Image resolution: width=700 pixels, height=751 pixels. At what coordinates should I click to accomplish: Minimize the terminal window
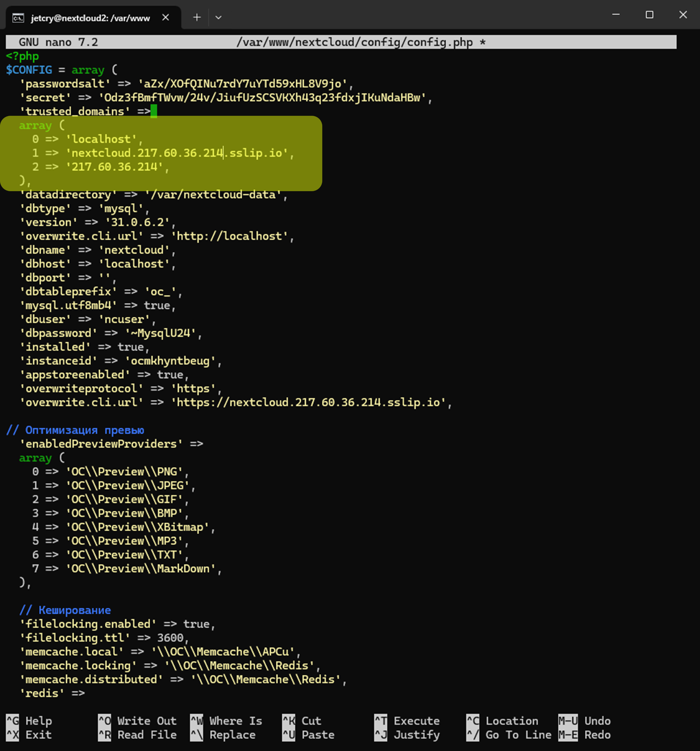pyautogui.click(x=616, y=14)
